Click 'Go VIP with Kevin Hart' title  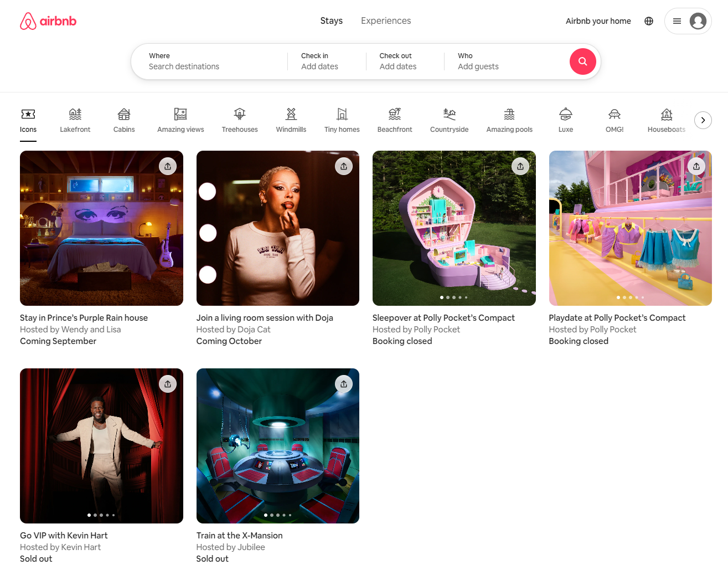[x=64, y=536]
